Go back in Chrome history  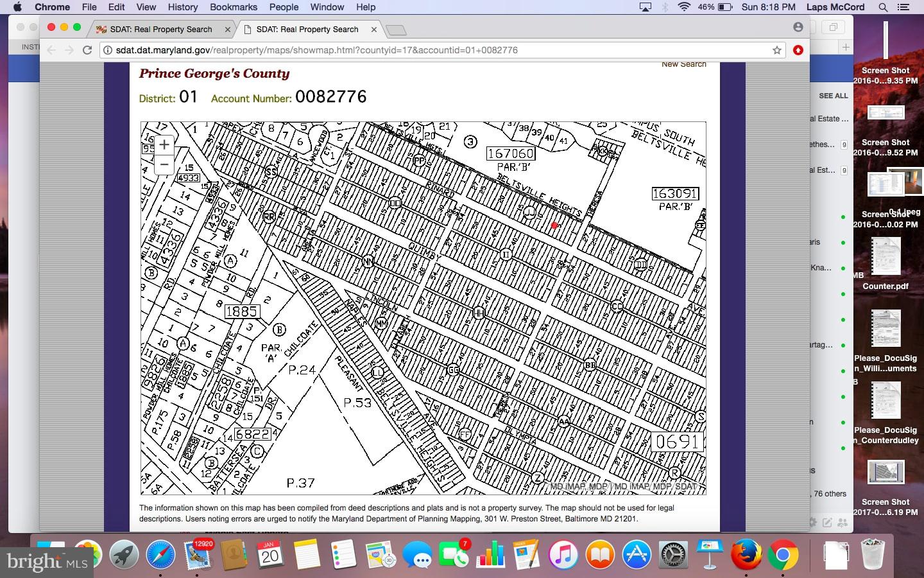point(52,50)
